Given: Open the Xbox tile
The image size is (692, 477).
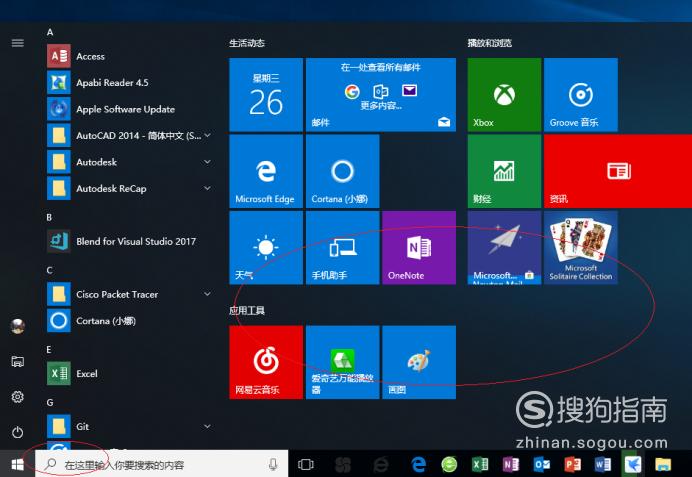Looking at the screenshot, I should coord(504,95).
